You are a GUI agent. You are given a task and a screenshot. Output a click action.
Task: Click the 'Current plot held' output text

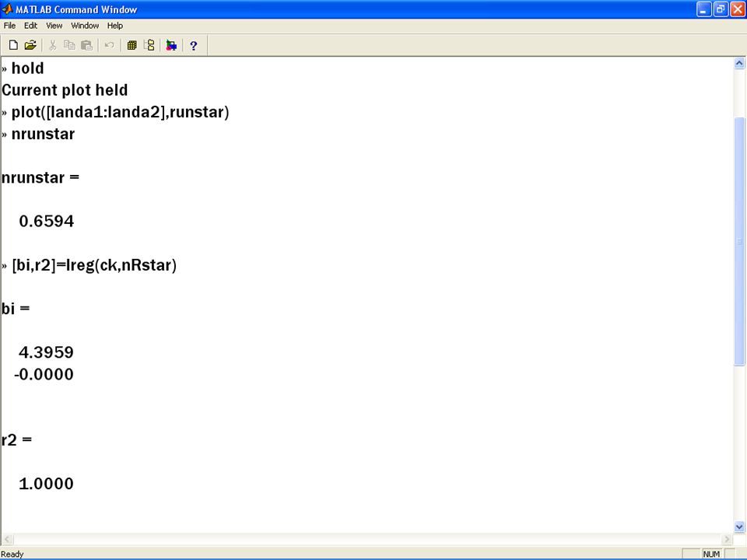click(x=65, y=90)
